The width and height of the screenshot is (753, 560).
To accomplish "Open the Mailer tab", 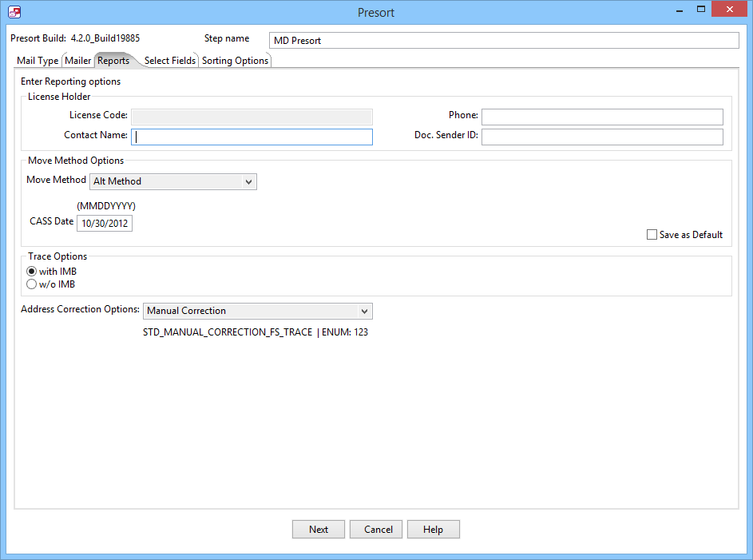I will (x=77, y=61).
